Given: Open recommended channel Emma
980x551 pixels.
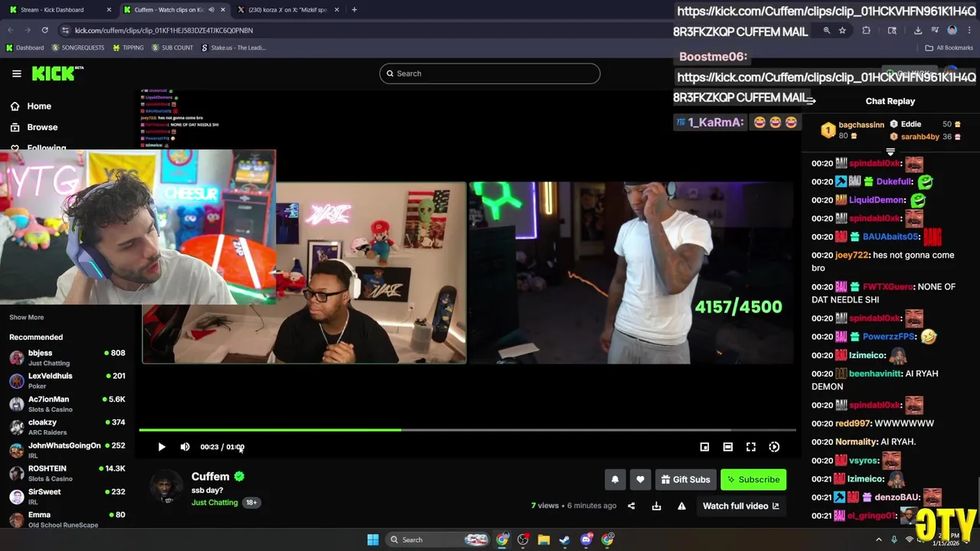Looking at the screenshot, I should click(x=67, y=520).
